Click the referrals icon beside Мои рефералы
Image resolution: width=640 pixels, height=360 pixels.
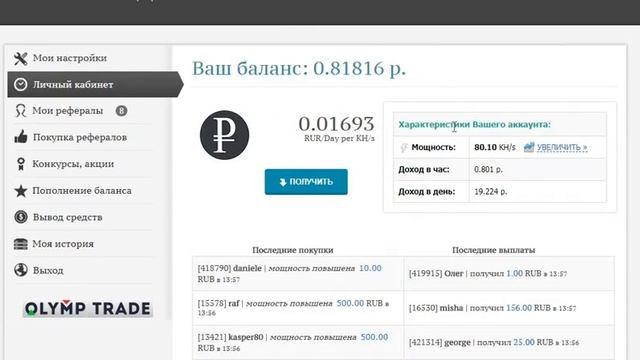tap(20, 111)
